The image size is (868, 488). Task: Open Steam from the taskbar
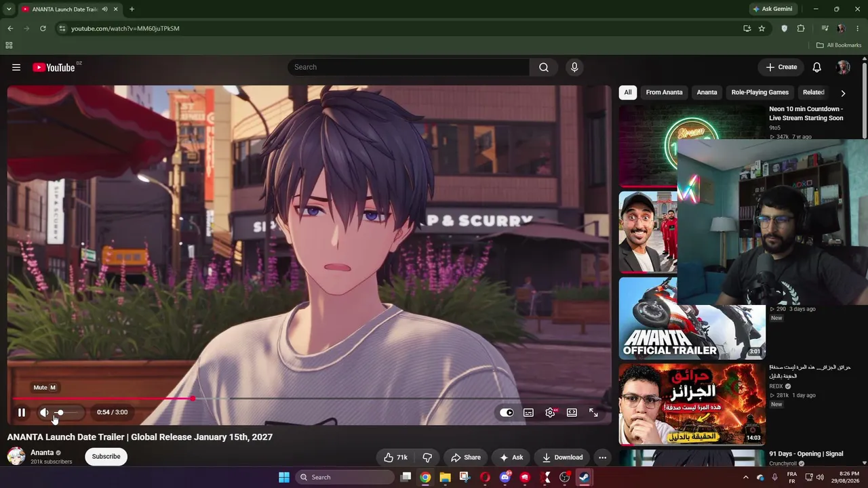click(584, 477)
